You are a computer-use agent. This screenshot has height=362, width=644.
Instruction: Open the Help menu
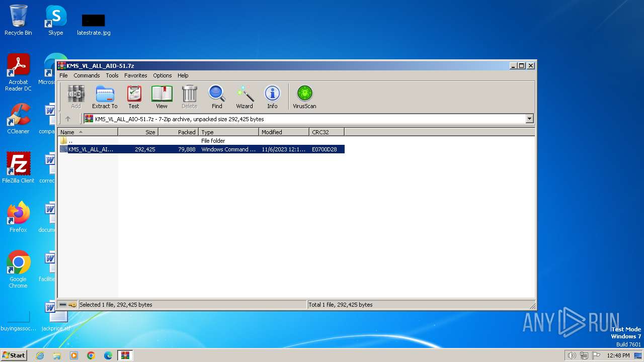coord(183,75)
